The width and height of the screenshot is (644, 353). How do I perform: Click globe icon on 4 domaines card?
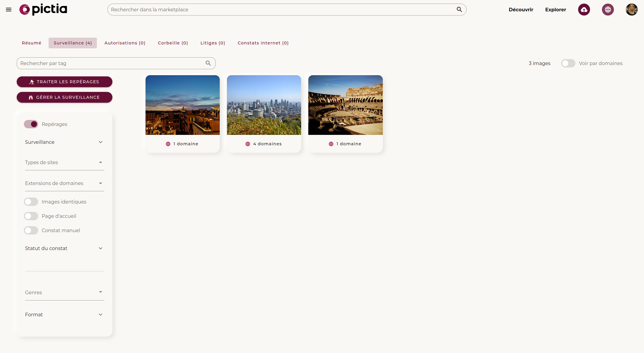tap(248, 144)
